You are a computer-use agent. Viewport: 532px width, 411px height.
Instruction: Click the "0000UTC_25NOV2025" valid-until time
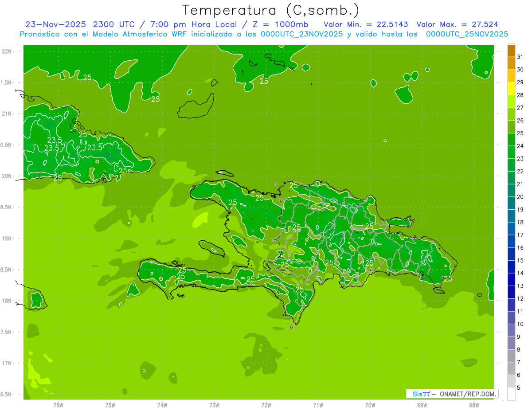coord(467,34)
